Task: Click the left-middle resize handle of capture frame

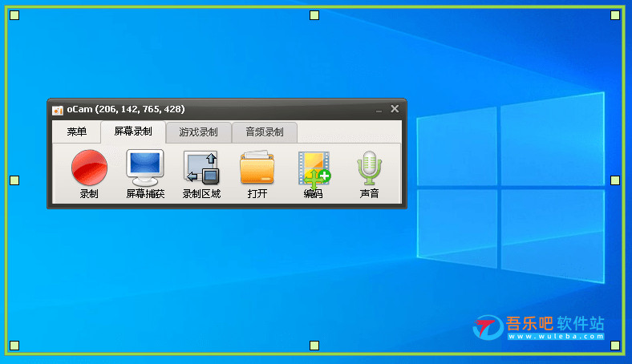Action: [x=14, y=180]
